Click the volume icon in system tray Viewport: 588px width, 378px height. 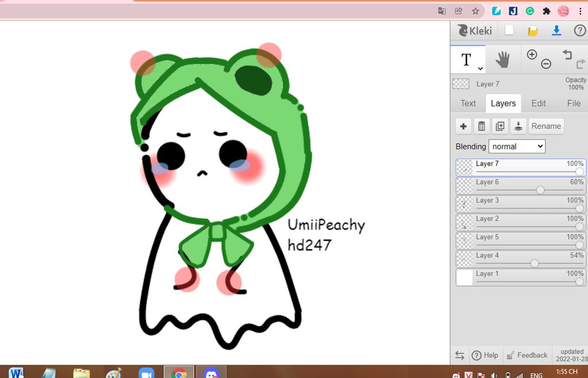(494, 375)
